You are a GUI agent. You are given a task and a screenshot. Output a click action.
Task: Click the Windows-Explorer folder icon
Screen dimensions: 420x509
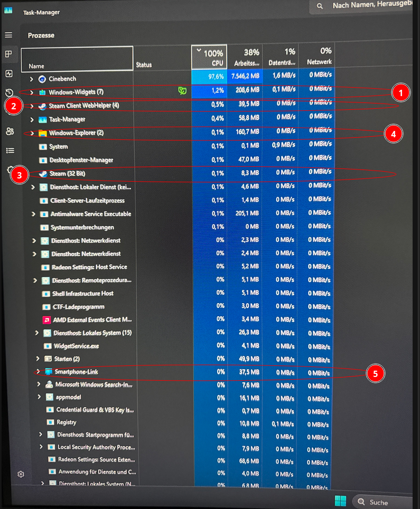pos(43,133)
